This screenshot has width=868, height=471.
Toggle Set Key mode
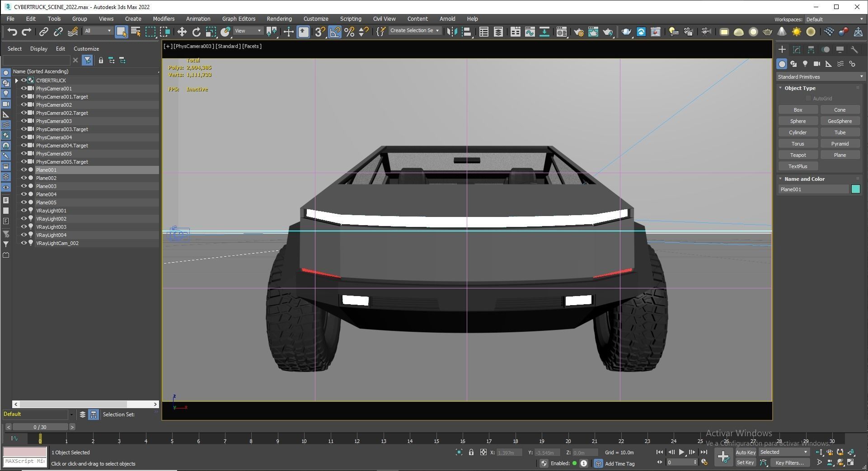click(x=745, y=462)
